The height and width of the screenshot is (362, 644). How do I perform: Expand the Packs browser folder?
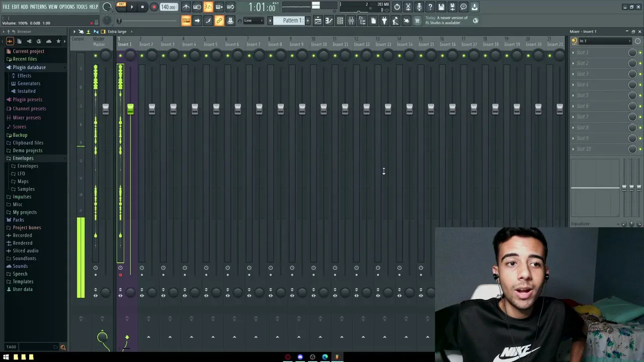18,220
